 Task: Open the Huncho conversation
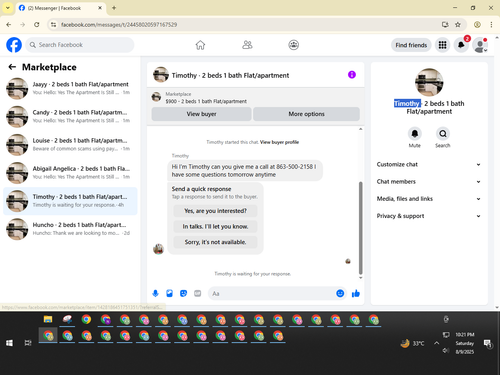click(x=70, y=229)
